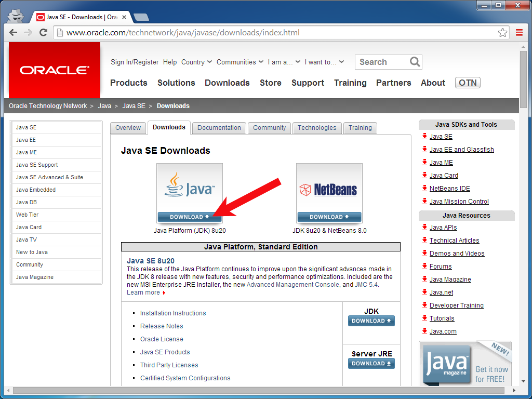Open Downloads main menu
Image resolution: width=532 pixels, height=399 pixels.
coord(227,83)
